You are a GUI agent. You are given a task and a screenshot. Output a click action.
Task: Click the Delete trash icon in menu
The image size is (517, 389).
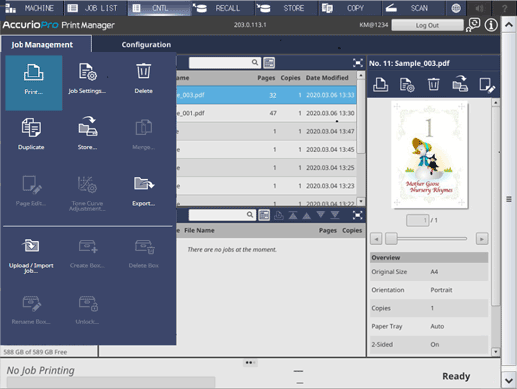[x=144, y=79]
